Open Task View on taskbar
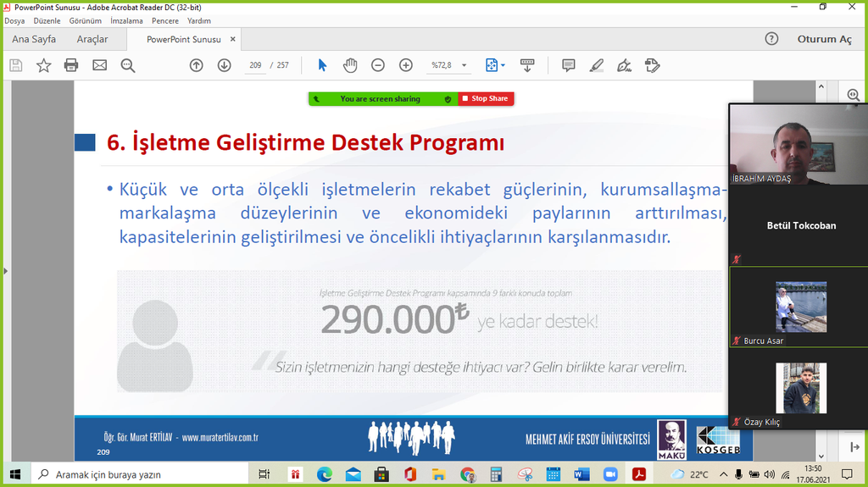The width and height of the screenshot is (868, 487). coord(264,474)
